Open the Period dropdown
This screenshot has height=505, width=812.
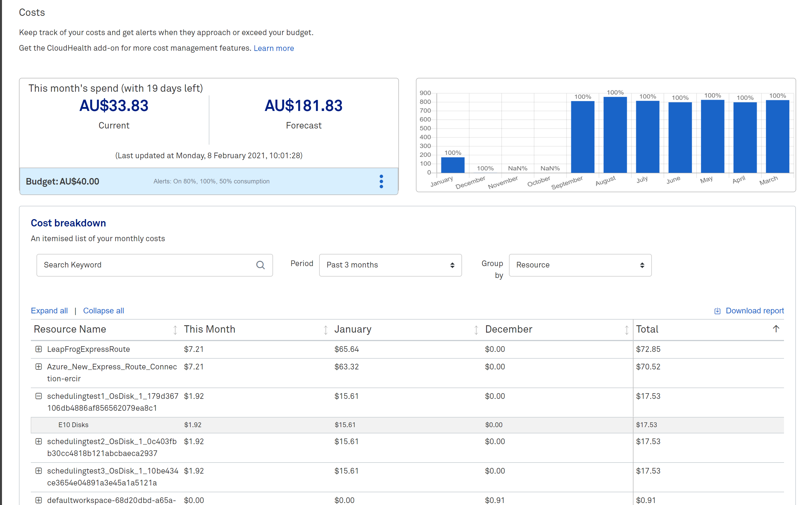(390, 265)
